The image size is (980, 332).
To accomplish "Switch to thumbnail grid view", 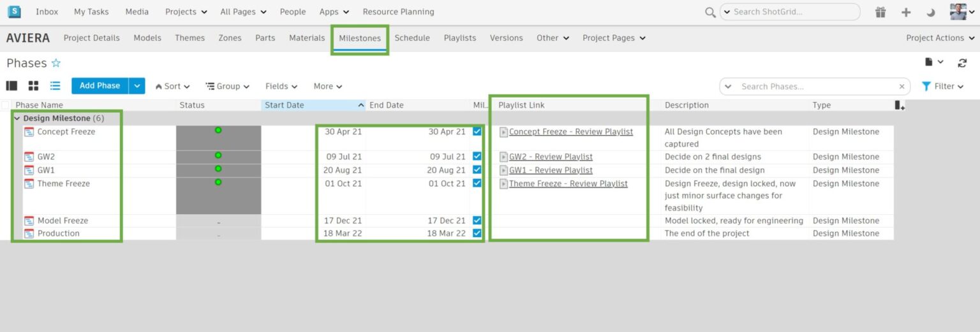I will 34,86.
